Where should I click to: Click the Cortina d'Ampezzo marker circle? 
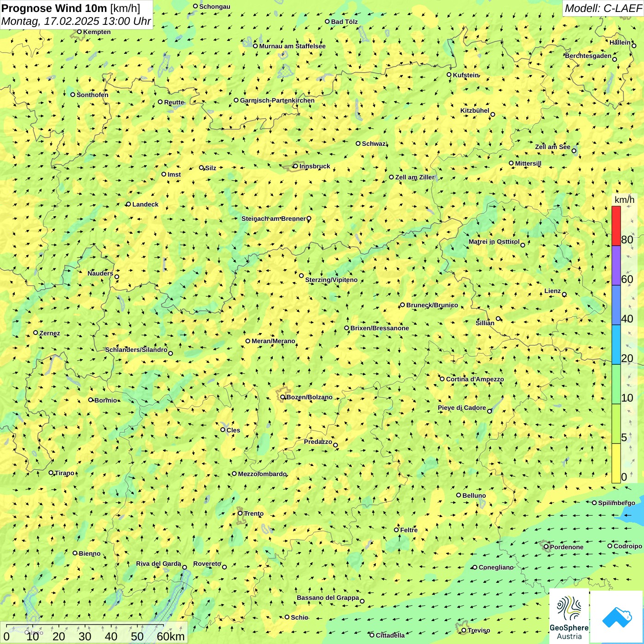(x=442, y=379)
